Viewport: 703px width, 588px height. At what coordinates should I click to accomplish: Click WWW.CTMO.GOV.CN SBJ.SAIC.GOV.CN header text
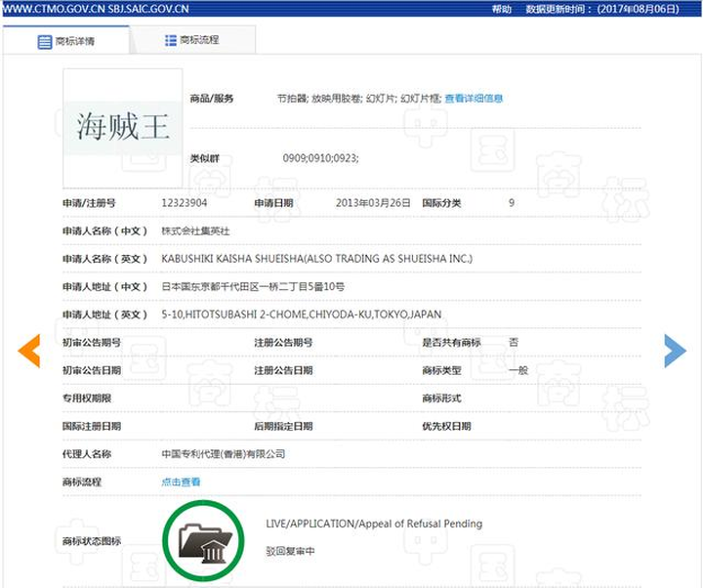pyautogui.click(x=96, y=9)
